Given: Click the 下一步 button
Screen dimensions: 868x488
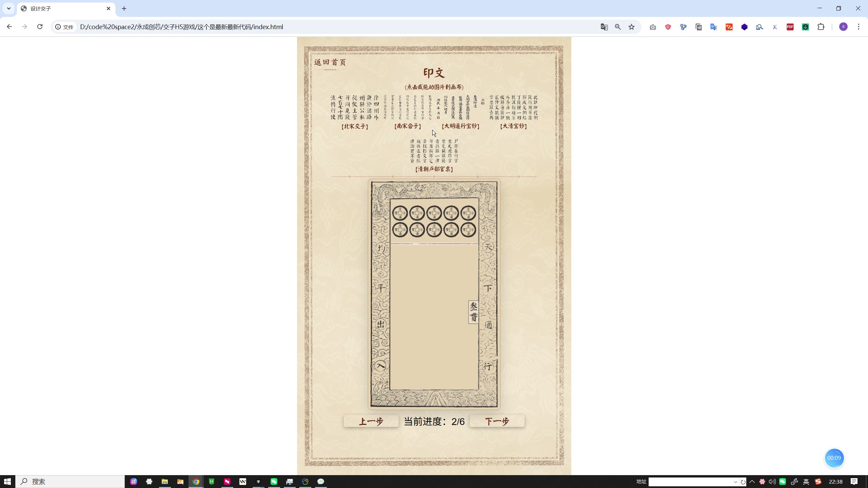Looking at the screenshot, I should click(x=497, y=421).
